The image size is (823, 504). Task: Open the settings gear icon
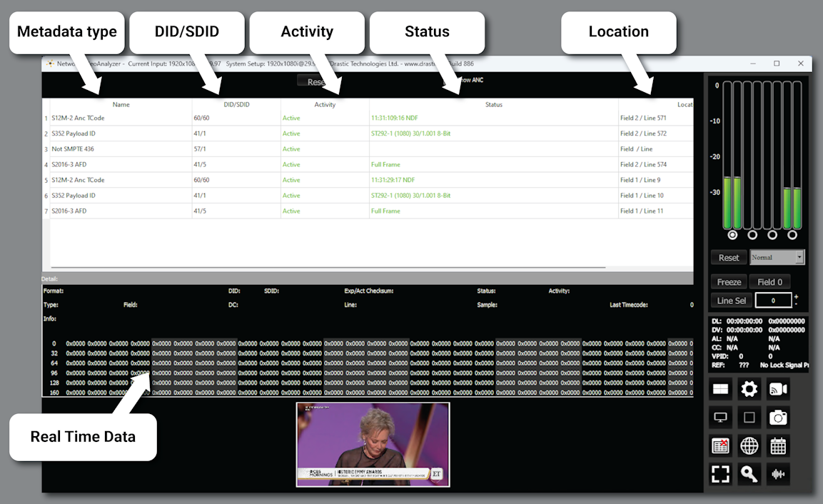click(749, 389)
